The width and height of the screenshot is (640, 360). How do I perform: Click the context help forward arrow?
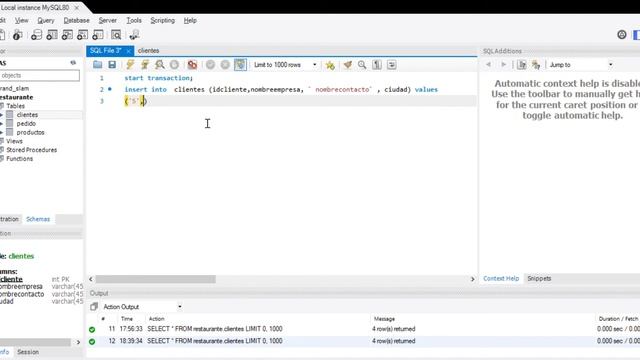pos(504,64)
